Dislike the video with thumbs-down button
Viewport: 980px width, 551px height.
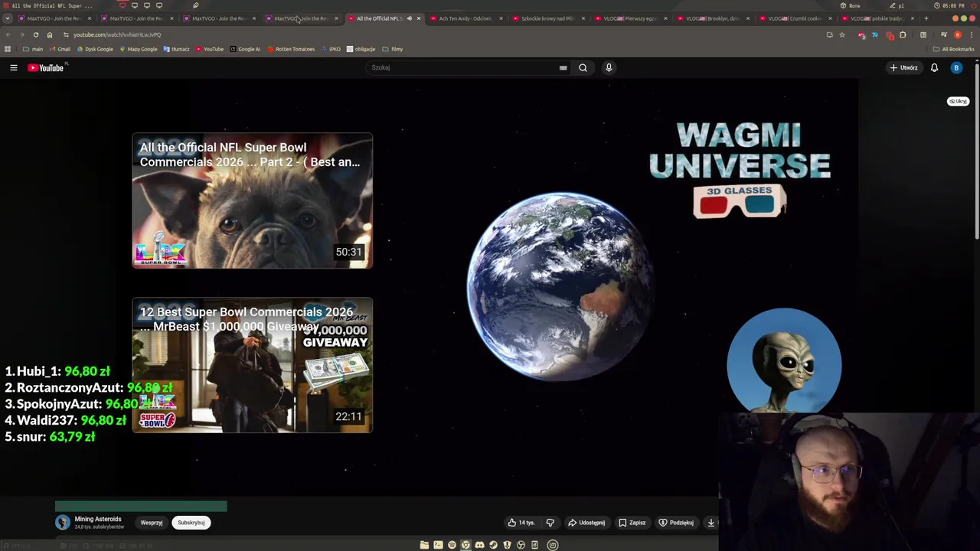pos(550,523)
